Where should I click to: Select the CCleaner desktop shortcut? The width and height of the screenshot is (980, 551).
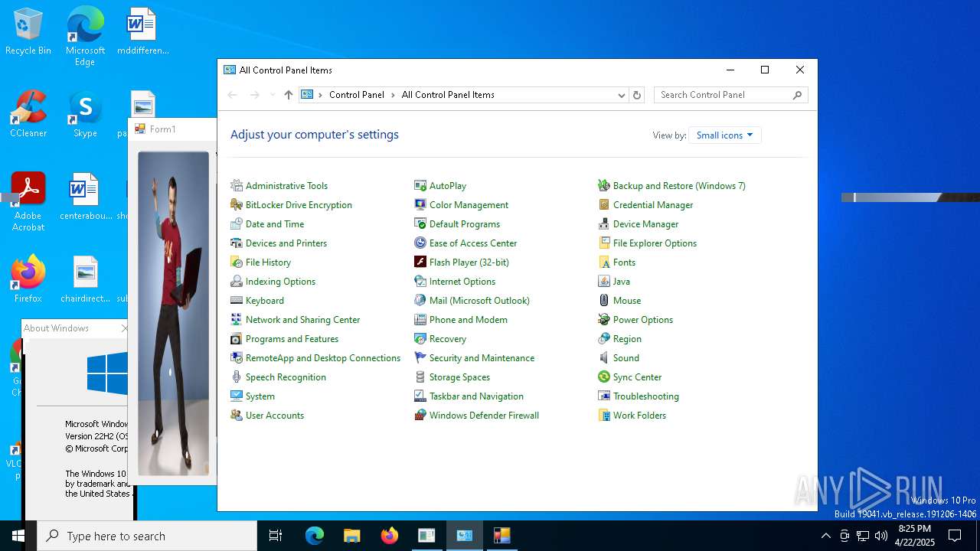[x=28, y=114]
